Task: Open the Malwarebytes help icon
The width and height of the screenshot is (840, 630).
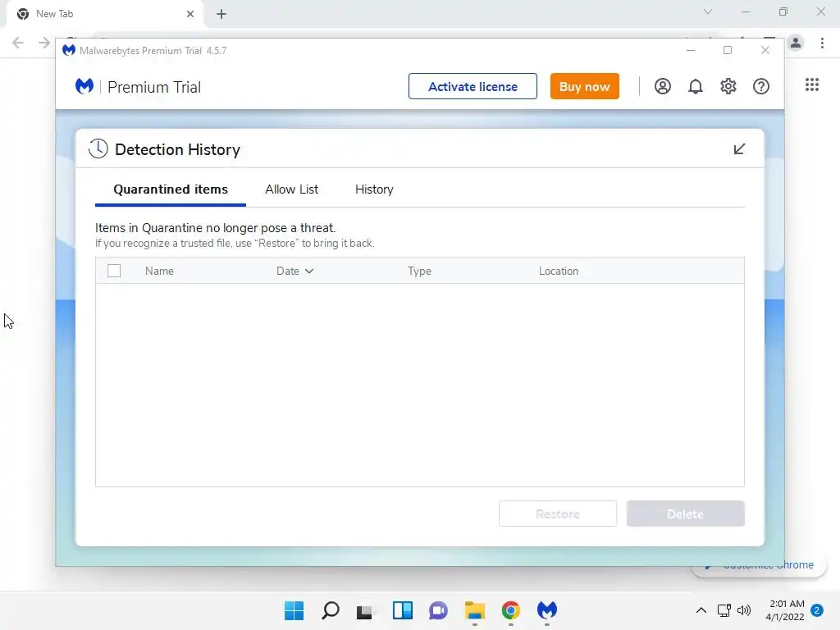Action: point(760,86)
